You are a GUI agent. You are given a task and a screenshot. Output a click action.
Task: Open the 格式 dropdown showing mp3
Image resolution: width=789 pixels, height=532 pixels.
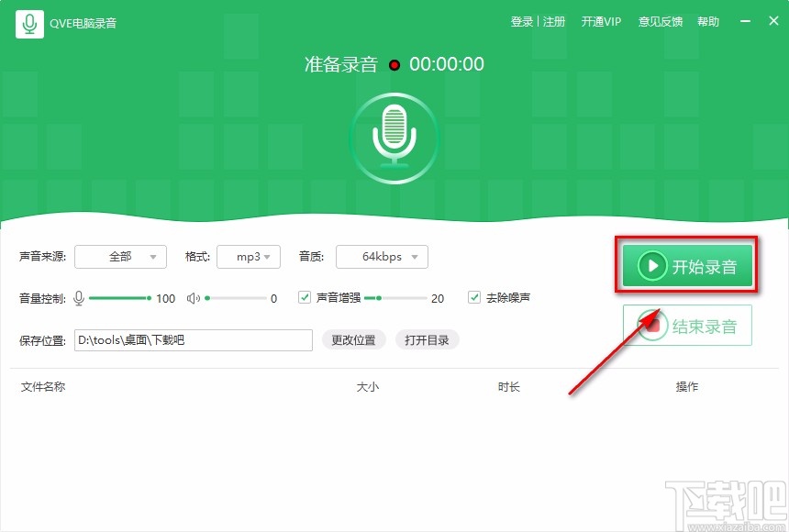pyautogui.click(x=248, y=257)
